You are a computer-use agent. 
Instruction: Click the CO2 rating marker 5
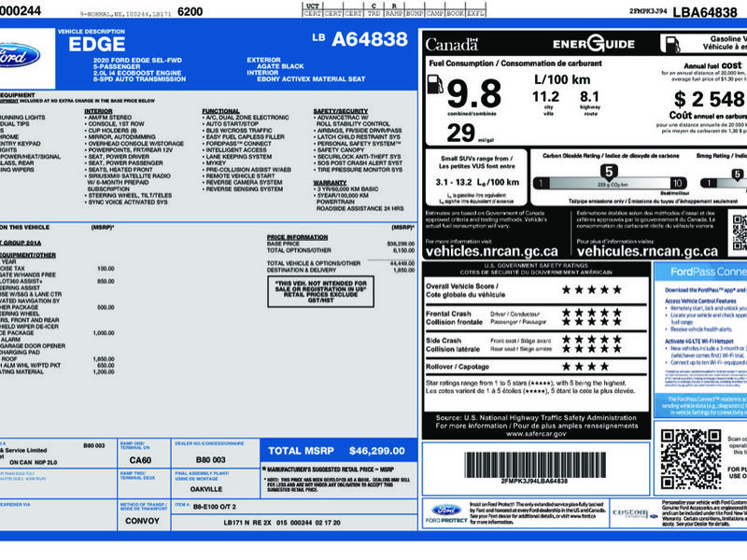[x=609, y=172]
